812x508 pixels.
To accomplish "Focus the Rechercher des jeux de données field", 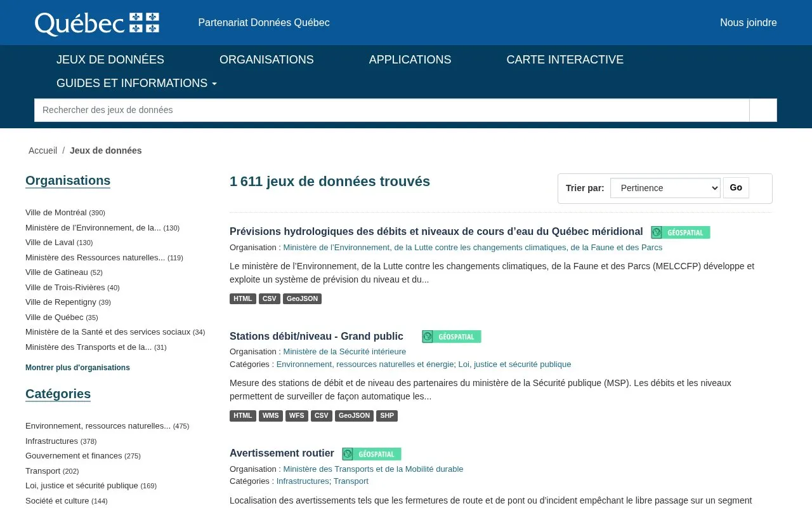I will point(392,110).
